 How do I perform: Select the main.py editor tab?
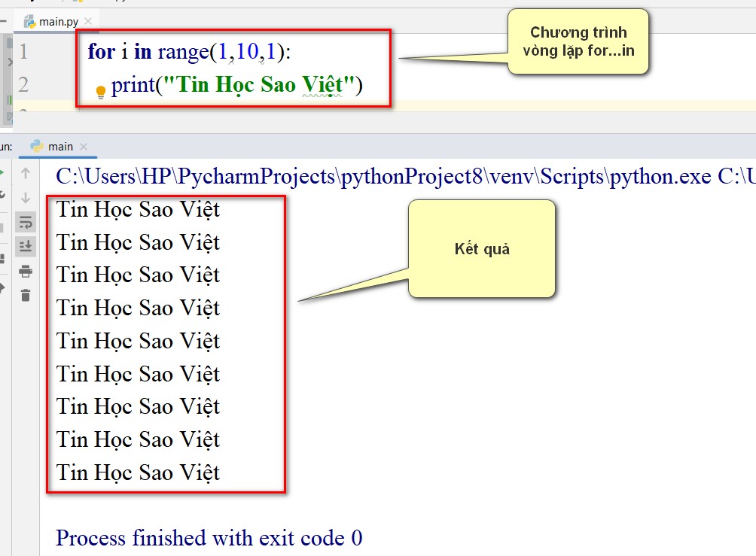[57, 21]
